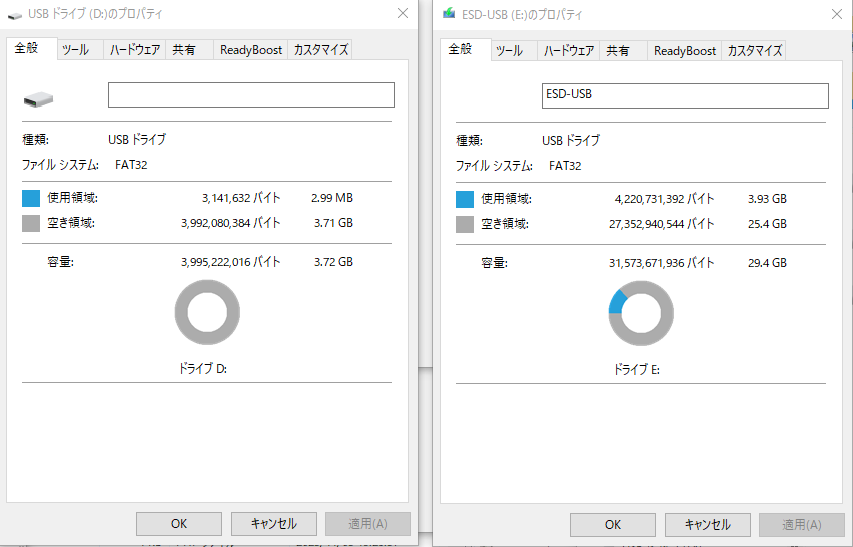Image resolution: width=853 pixels, height=547 pixels.
Task: Click the drive icon in the D: properties title bar
Action: click(15, 15)
